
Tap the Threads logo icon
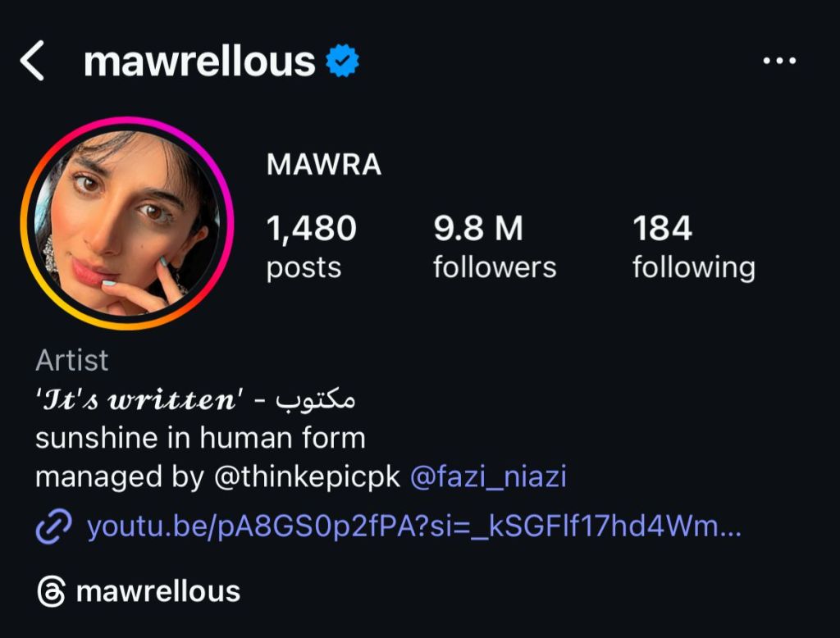coord(51,591)
